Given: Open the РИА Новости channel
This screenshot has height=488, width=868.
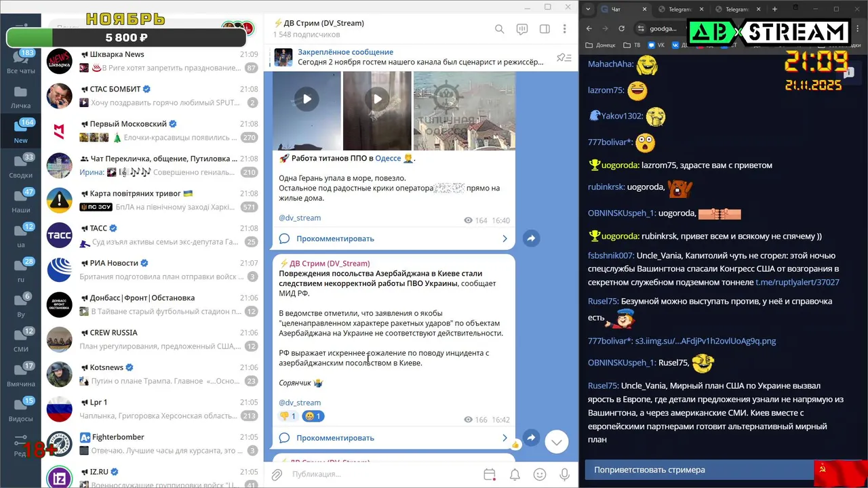Looking at the screenshot, I should click(x=153, y=270).
